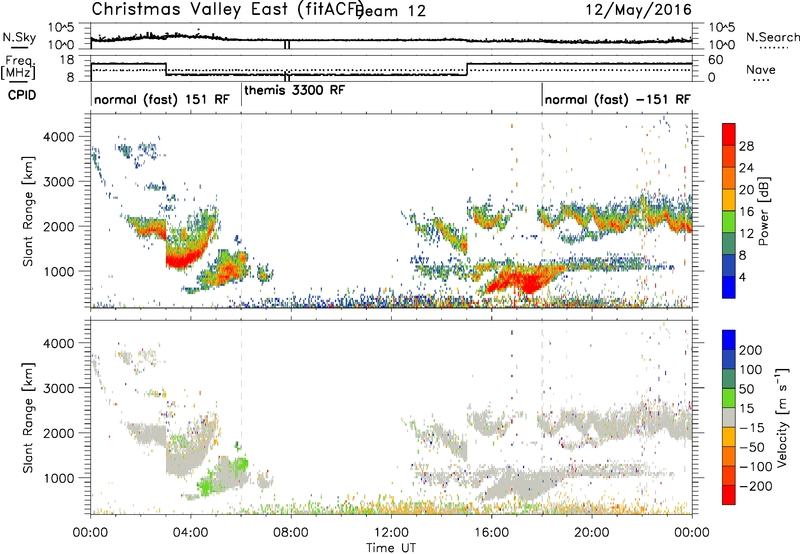Click the 'normal (fast) 151 RF' label

[x=162, y=99]
